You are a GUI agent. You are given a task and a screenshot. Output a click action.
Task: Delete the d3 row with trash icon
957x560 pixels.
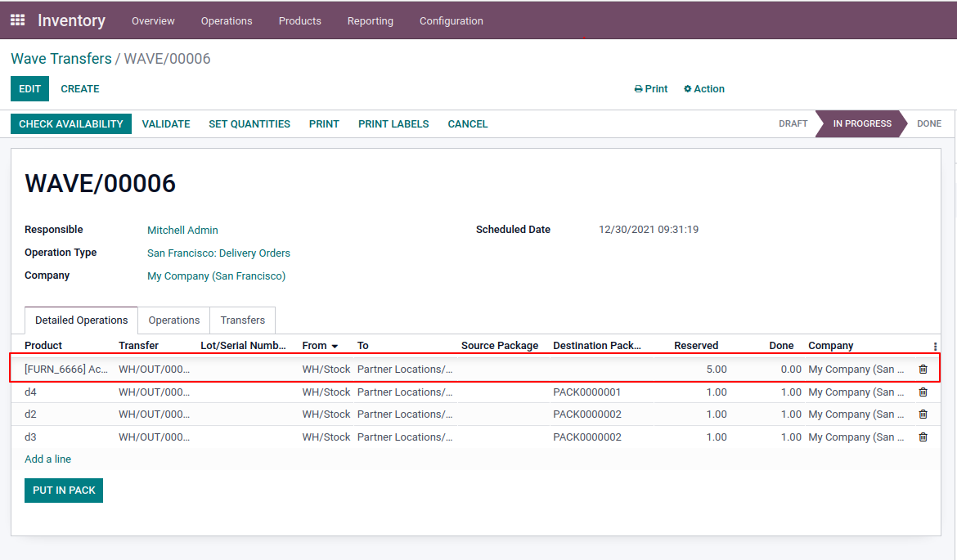pyautogui.click(x=923, y=437)
